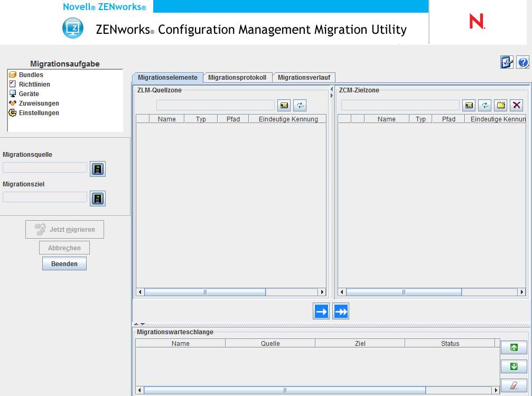This screenshot has height=396, width=532.
Task: Migrate all items via double-arrow icon
Action: [340, 311]
